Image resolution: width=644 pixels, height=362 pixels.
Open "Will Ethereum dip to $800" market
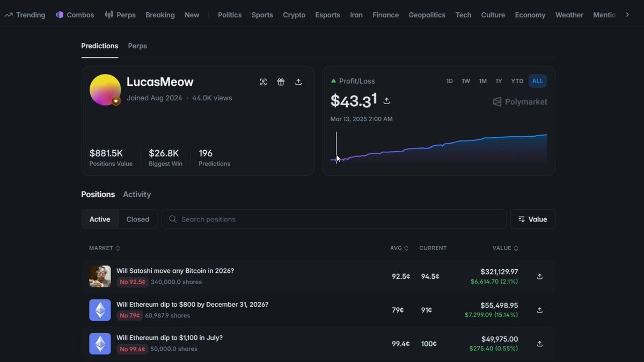[193, 305]
